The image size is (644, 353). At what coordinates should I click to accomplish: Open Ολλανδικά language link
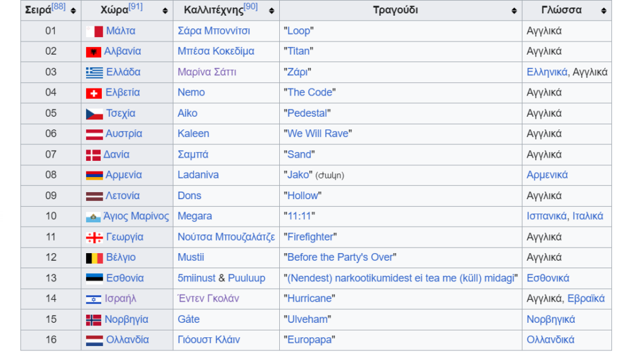(x=550, y=340)
